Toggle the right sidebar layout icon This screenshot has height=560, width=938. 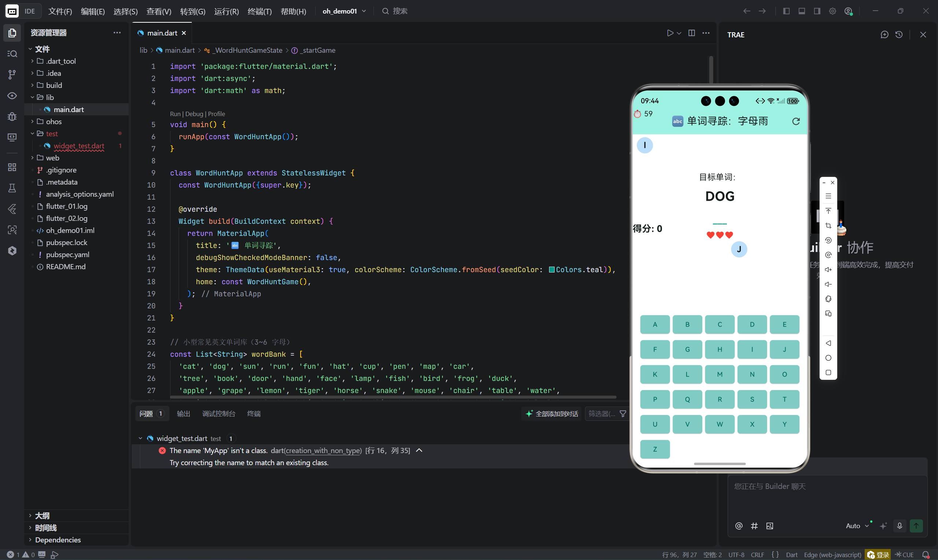pyautogui.click(x=817, y=11)
